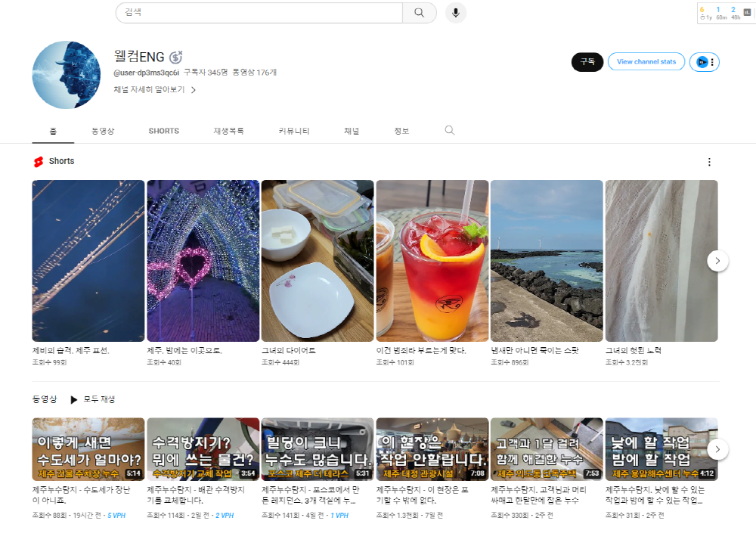The height and width of the screenshot is (546, 756).
Task: Show next Shorts with right arrow
Action: [717, 261]
